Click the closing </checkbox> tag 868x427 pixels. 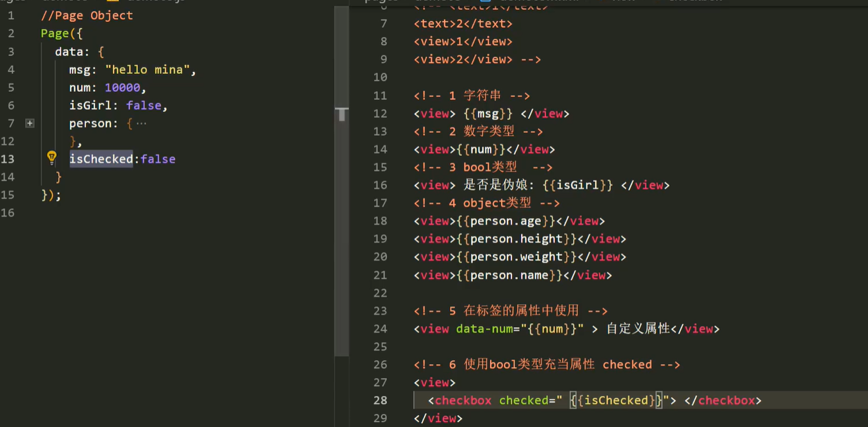click(x=723, y=400)
